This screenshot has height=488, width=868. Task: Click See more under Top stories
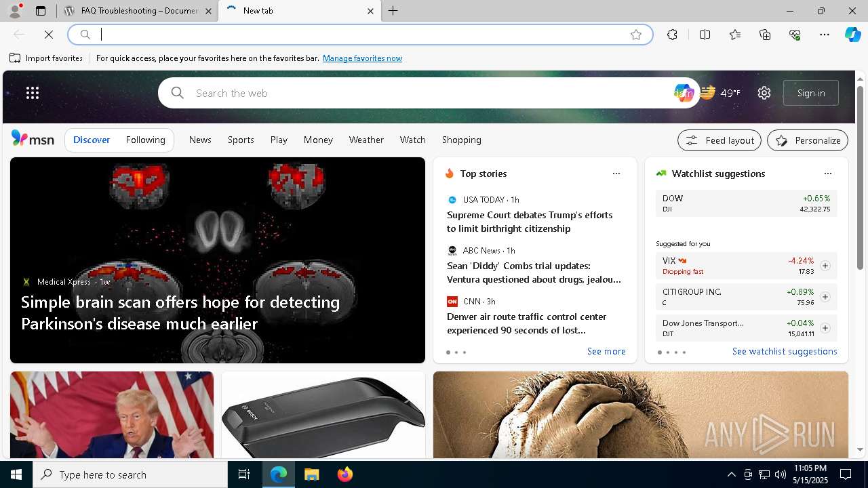pos(606,351)
